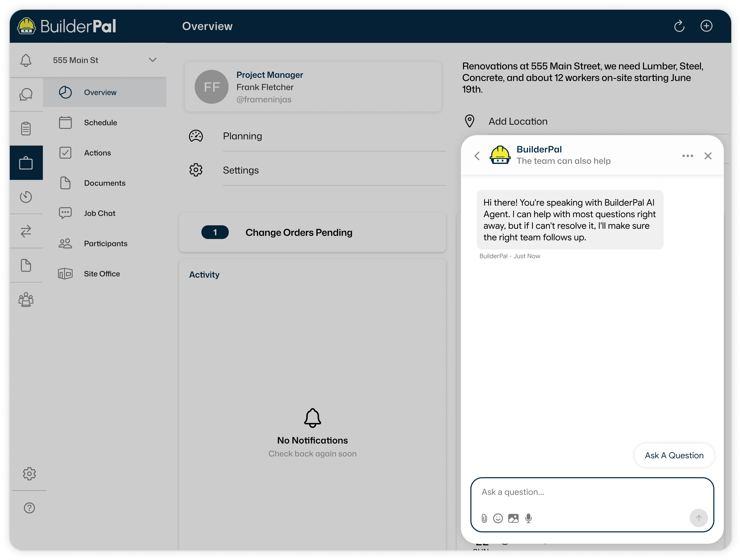
Task: Open the emoji picker in chat input
Action: coord(498,518)
